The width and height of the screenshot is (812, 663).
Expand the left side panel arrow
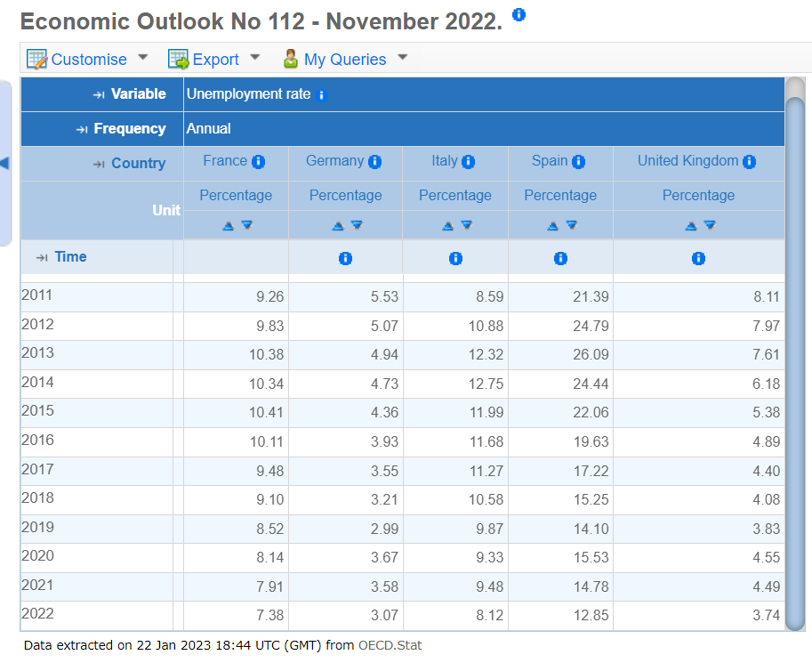pos(4,163)
